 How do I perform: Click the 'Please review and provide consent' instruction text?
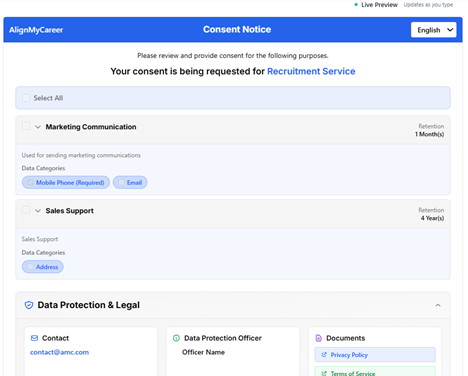[233, 55]
